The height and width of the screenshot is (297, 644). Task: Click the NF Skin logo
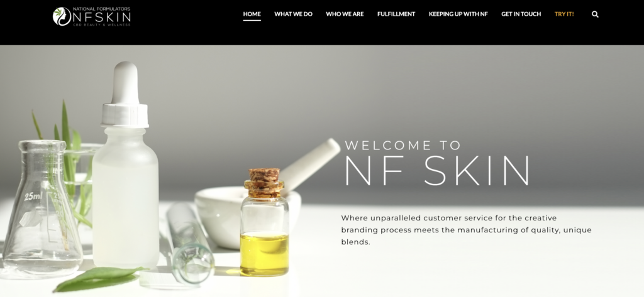(x=92, y=16)
